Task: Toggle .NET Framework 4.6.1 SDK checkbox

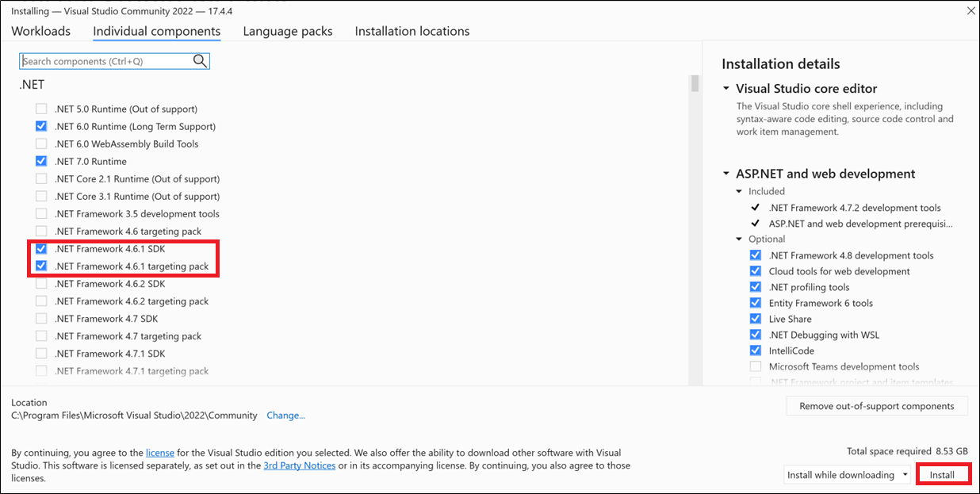Action: tap(41, 249)
